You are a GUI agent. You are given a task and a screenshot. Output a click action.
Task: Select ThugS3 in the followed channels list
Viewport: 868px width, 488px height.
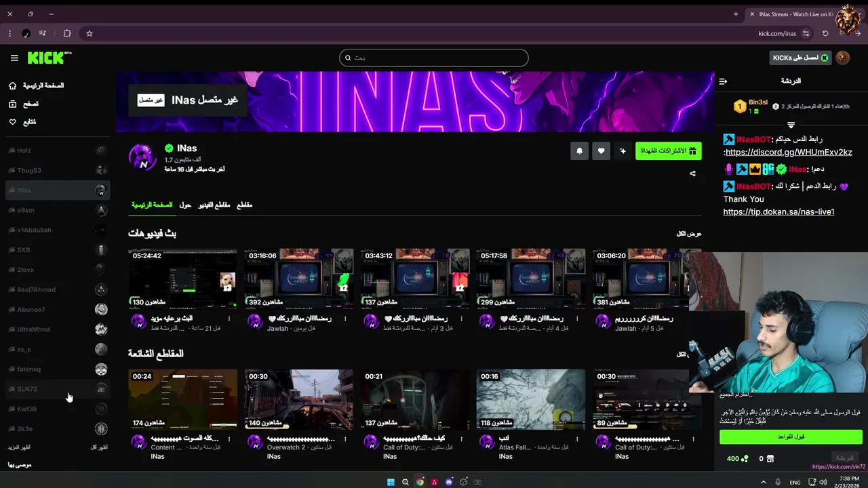(58, 170)
